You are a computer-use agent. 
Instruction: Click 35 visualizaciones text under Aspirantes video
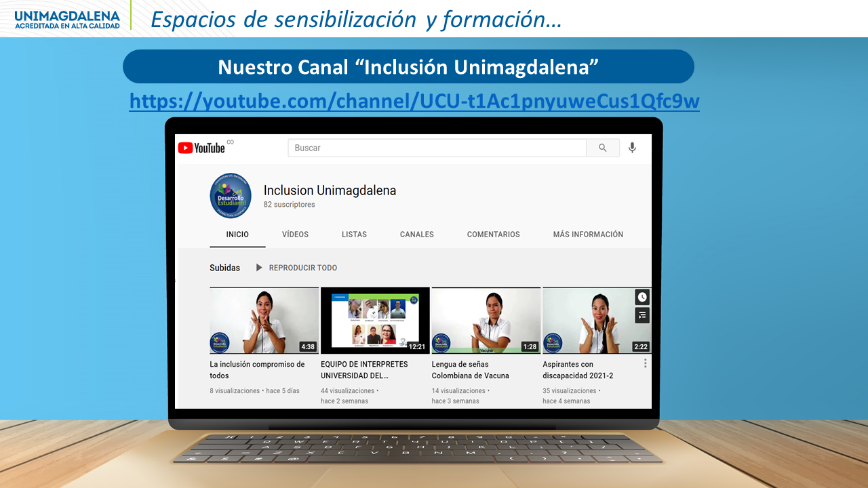point(571,391)
